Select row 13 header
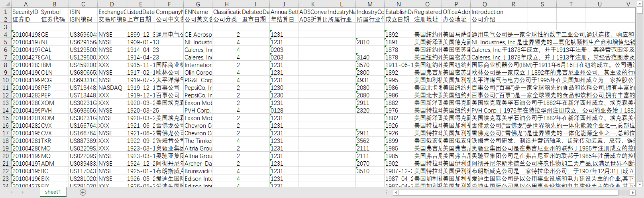Viewport: 644px width, 198px height. click(x=6, y=103)
